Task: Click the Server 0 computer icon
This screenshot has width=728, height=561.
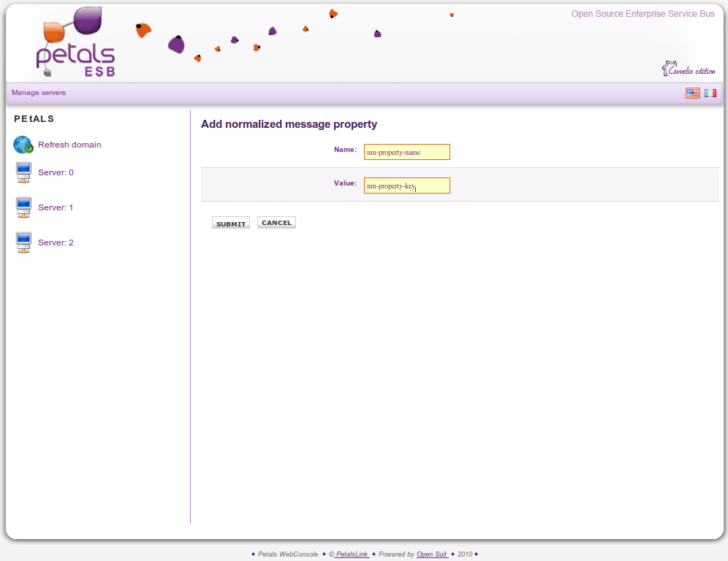Action: click(x=23, y=173)
